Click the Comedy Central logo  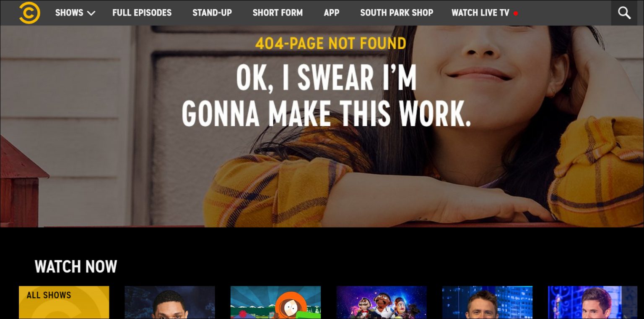(x=29, y=13)
